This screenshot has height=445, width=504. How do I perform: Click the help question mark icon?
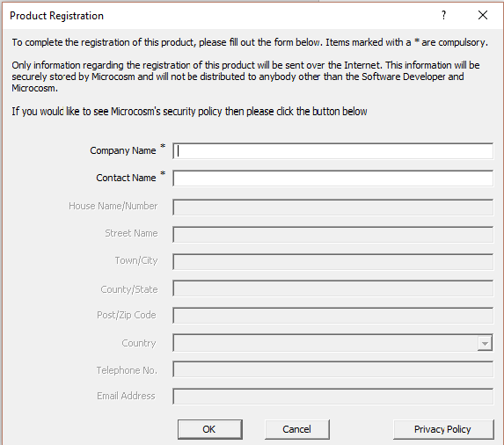pos(444,15)
